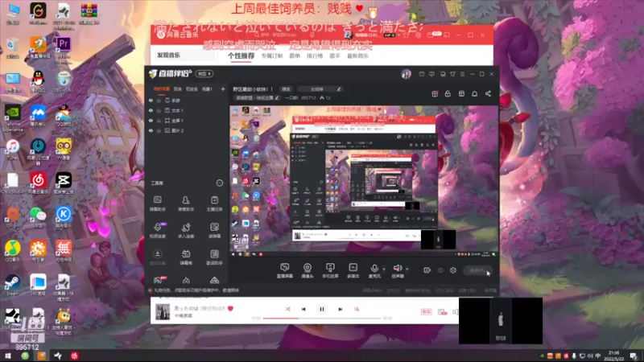This screenshot has height=362, width=644.
Task: Open 歌单 tab in NetEase Music
Action: 295,56
